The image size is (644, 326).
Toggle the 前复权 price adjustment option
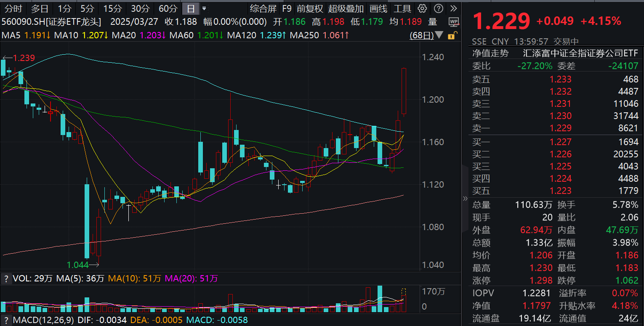tap(310, 8)
